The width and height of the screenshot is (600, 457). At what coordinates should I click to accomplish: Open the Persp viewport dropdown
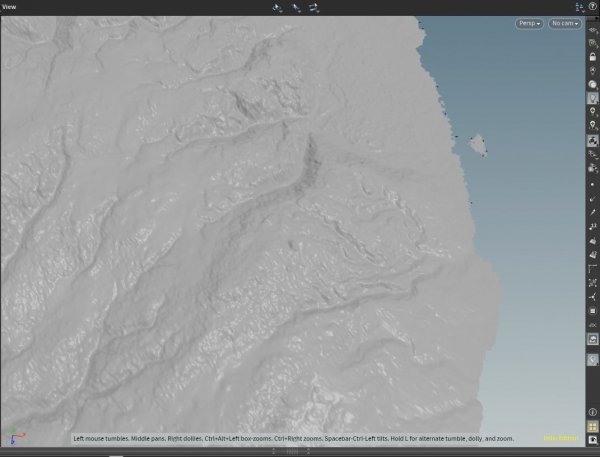tap(529, 23)
